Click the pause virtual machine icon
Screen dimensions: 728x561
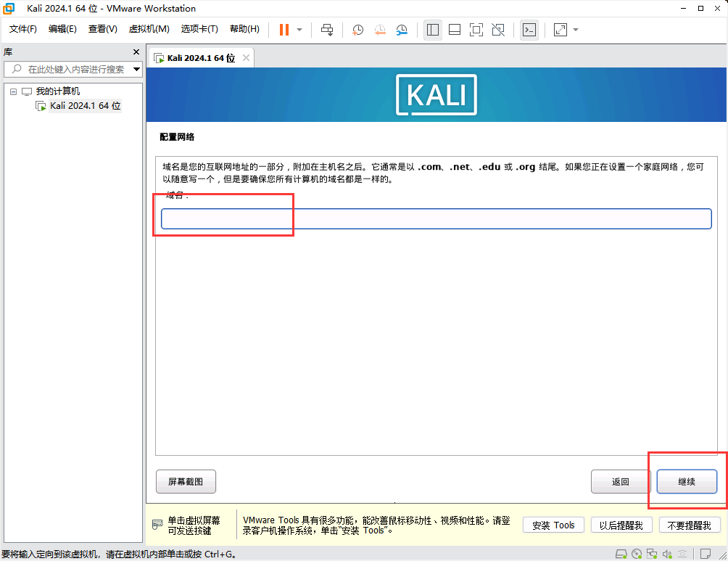pyautogui.click(x=284, y=30)
